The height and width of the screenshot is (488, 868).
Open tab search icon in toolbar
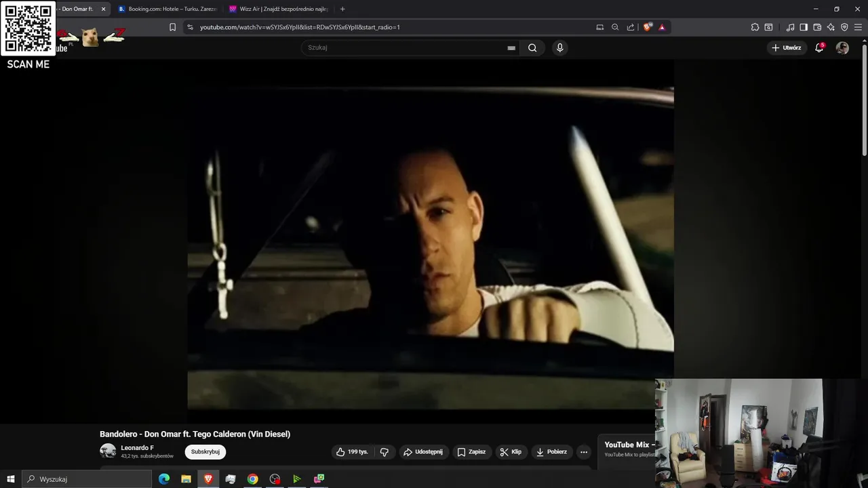pyautogui.click(x=768, y=27)
